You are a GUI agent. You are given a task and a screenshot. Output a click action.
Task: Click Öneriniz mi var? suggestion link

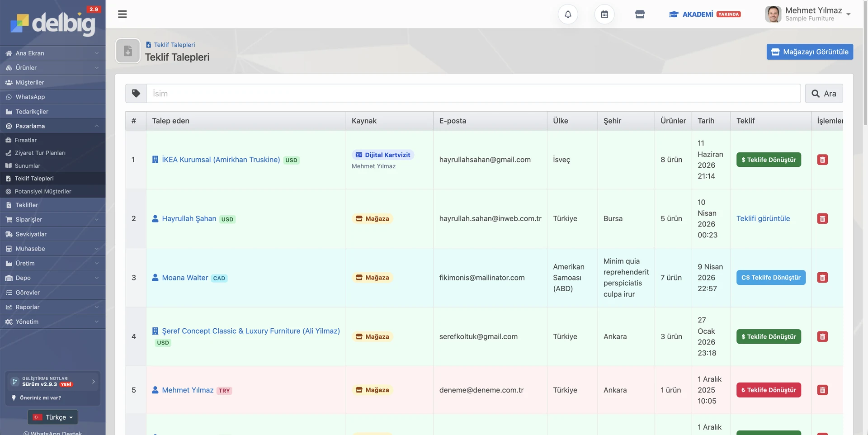[x=36, y=398]
